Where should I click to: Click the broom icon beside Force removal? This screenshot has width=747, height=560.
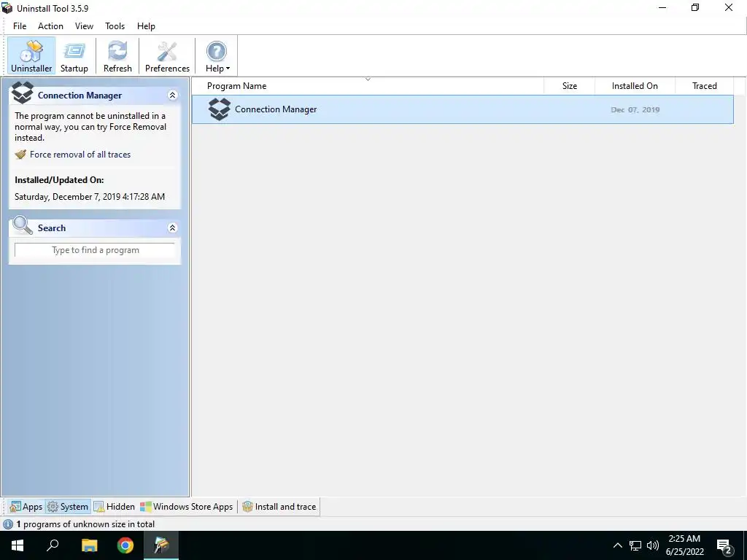point(20,155)
